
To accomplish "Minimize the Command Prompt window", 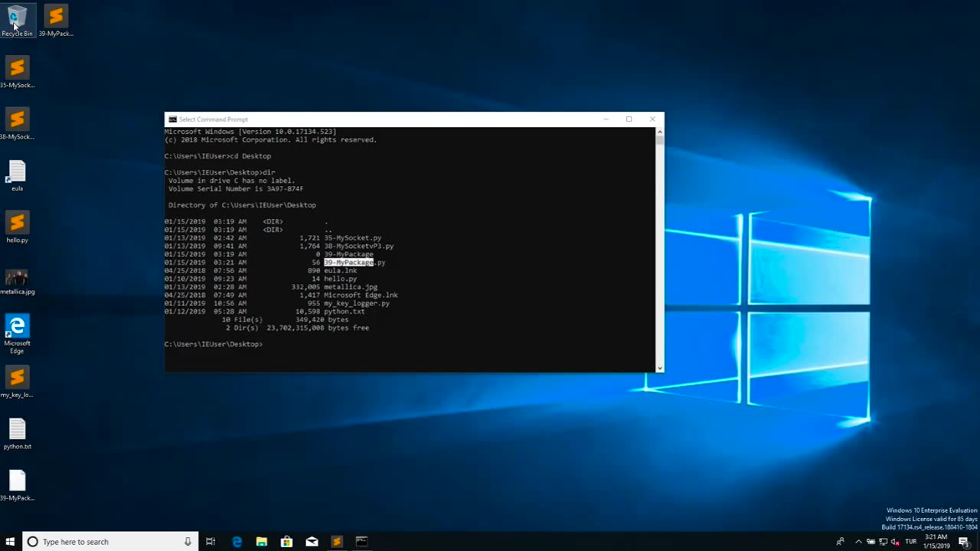I will pos(606,119).
